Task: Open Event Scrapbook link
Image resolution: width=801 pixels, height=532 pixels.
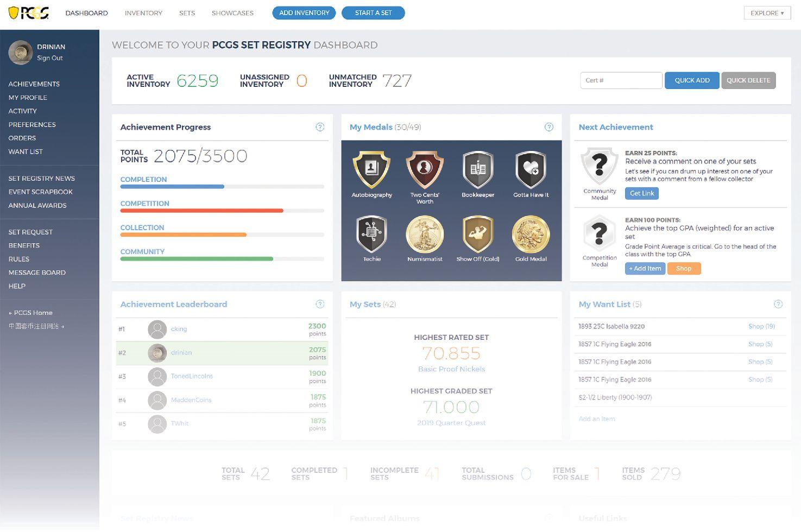Action: coord(41,192)
